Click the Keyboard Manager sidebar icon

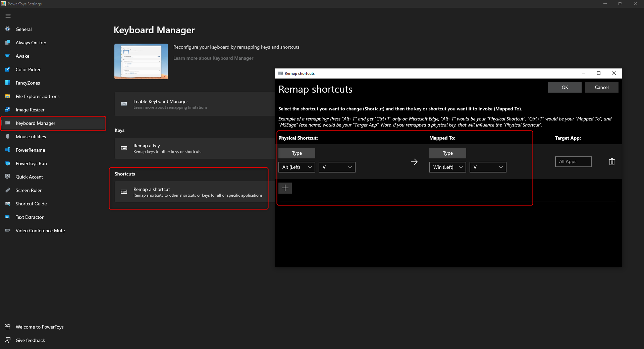pos(8,123)
